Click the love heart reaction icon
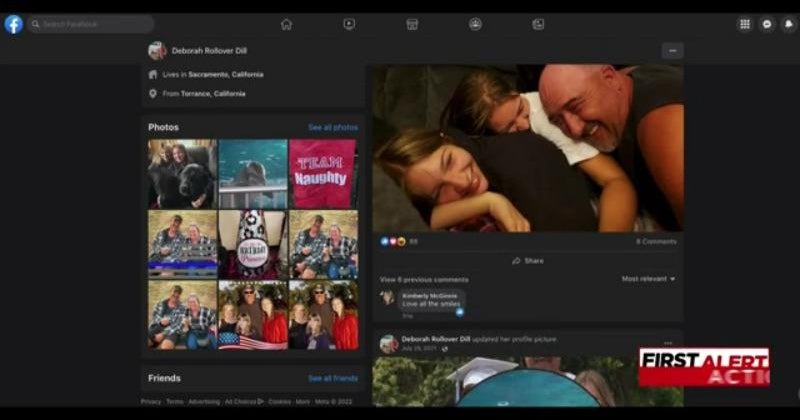This screenshot has width=800, height=420. (393, 241)
